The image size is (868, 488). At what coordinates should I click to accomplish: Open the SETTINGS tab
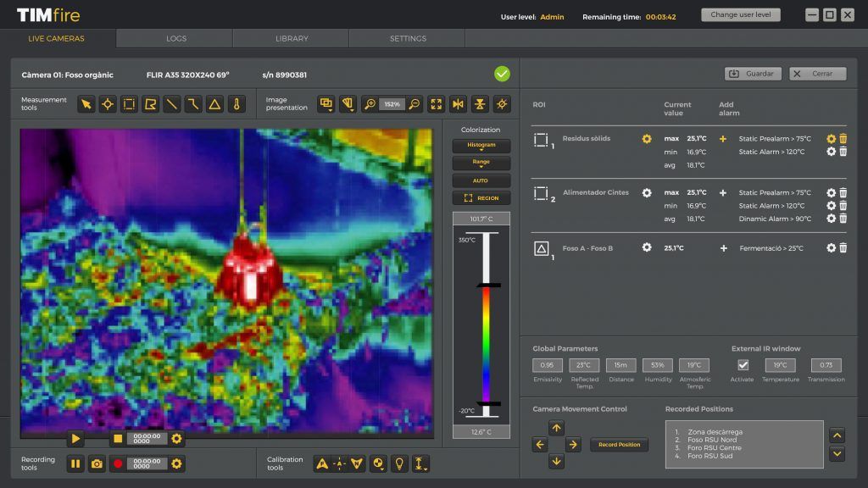[x=407, y=38]
